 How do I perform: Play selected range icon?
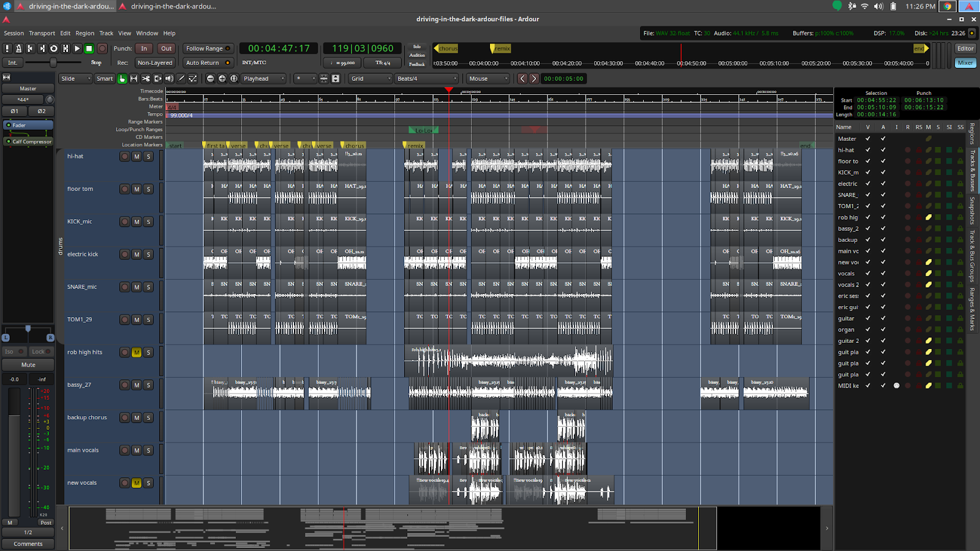[65, 48]
